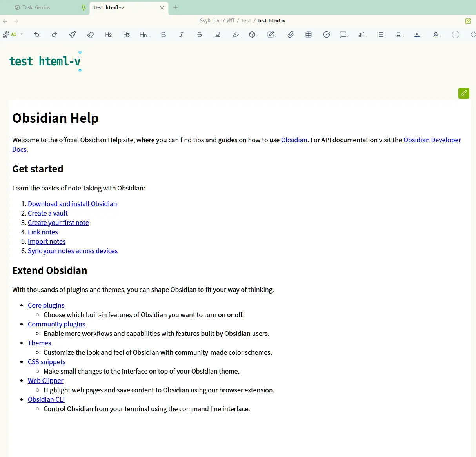Open the Obsidian Developer Docs link

click(x=432, y=140)
